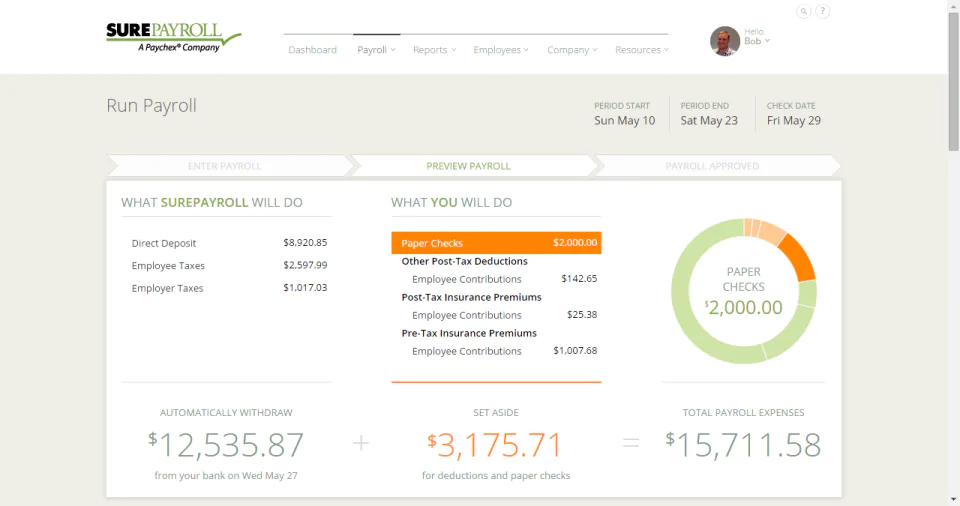Click the Run Payroll page title
This screenshot has height=506, width=960.
pyautogui.click(x=151, y=105)
